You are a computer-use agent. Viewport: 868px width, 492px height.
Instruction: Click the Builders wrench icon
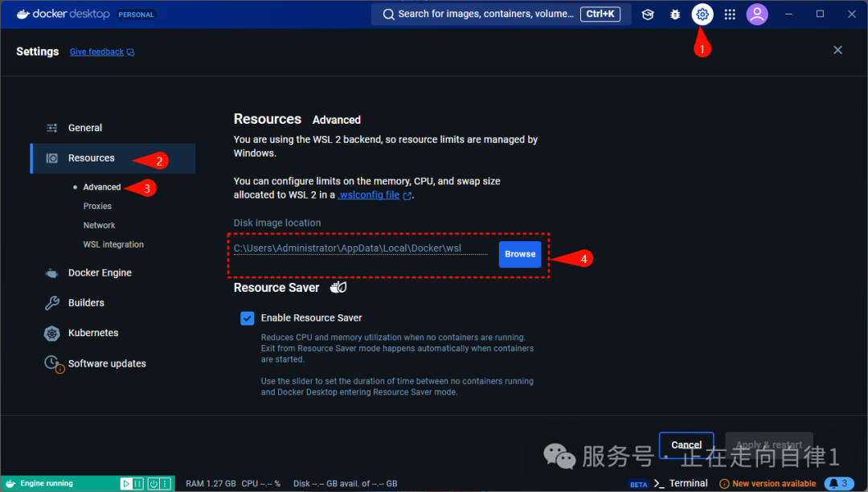point(52,303)
